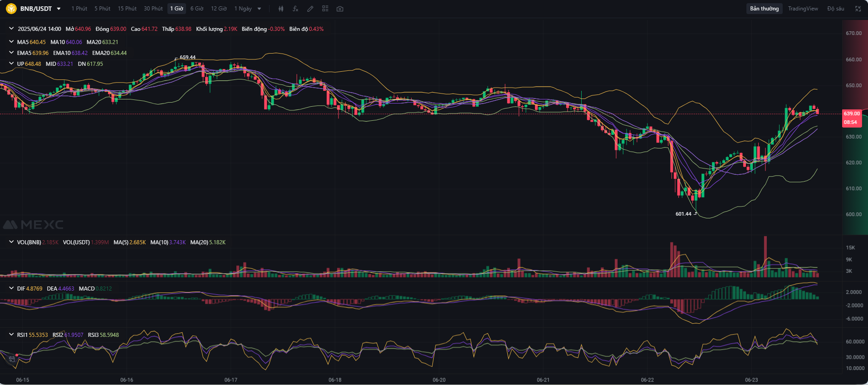Screen dimensions: 868x385
Task: Click the candle timestamp 2025/06/24 14:00
Action: click(x=39, y=29)
